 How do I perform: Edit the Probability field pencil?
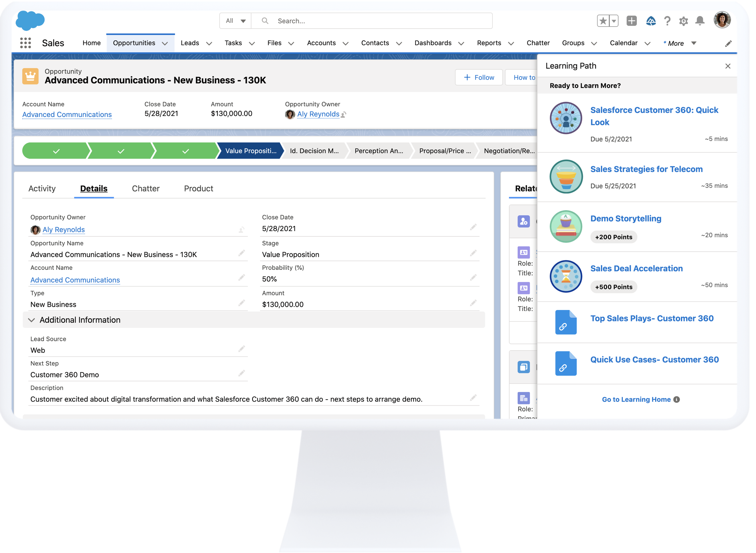(x=473, y=277)
